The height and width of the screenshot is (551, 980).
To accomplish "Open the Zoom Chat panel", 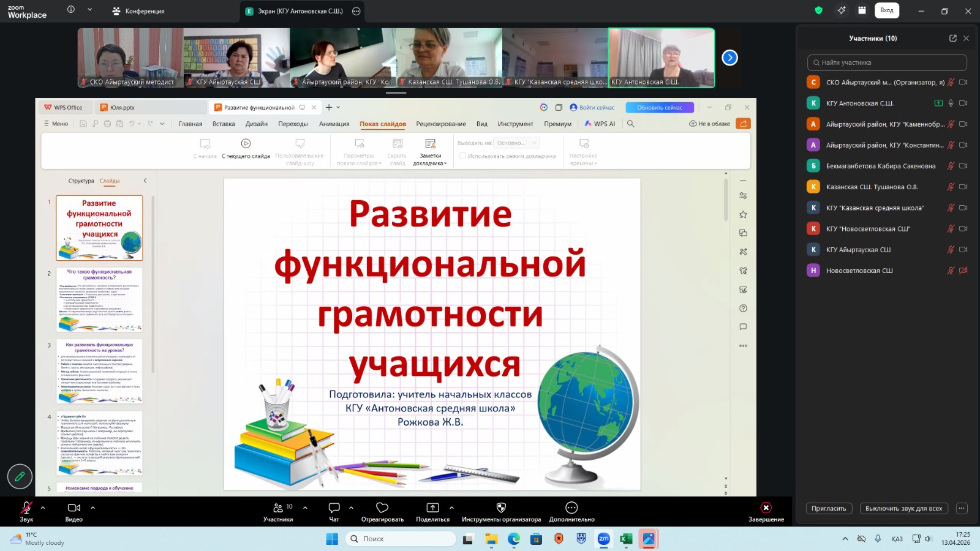I will 334,508.
